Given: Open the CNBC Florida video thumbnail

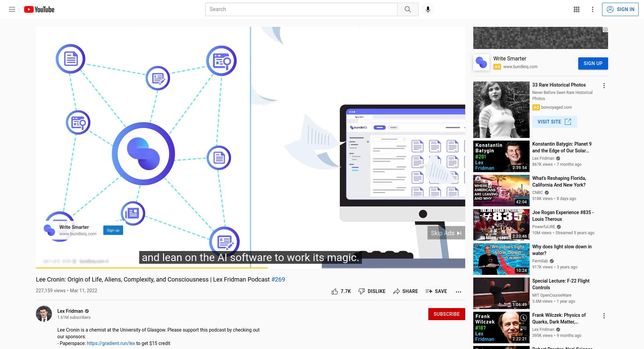Looking at the screenshot, I should (501, 191).
